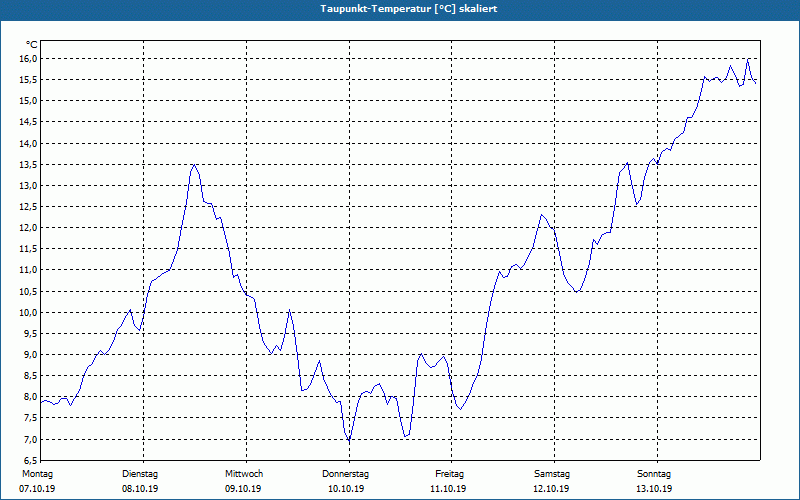Viewport: 800px width, 500px height.
Task: Click the 7,0 °C minimum at Donnerstag gridline
Action: pos(349,440)
